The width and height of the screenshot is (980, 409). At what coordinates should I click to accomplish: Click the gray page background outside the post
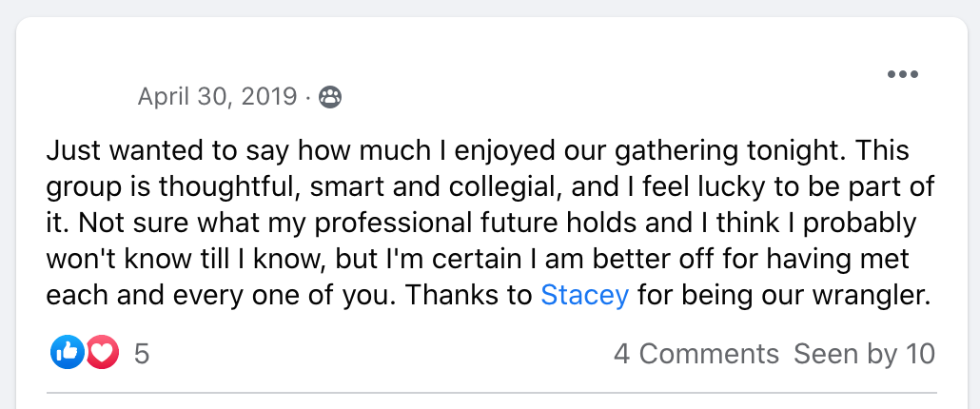[8, 190]
